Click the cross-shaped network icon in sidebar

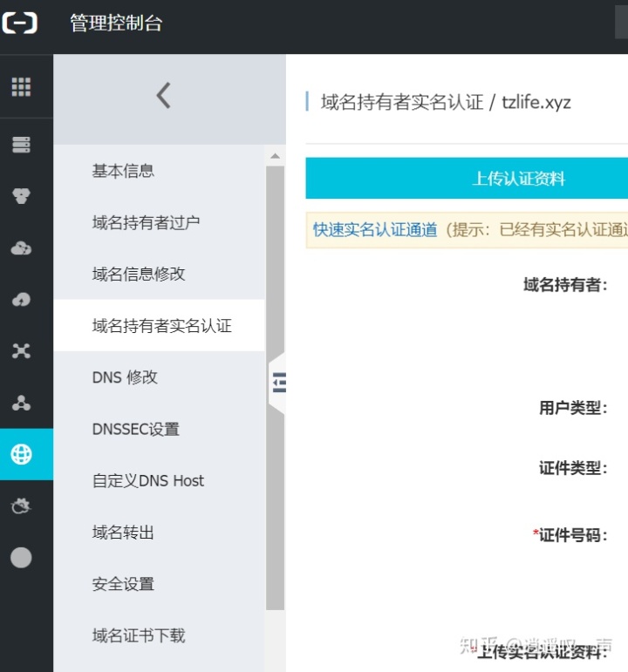[x=21, y=351]
